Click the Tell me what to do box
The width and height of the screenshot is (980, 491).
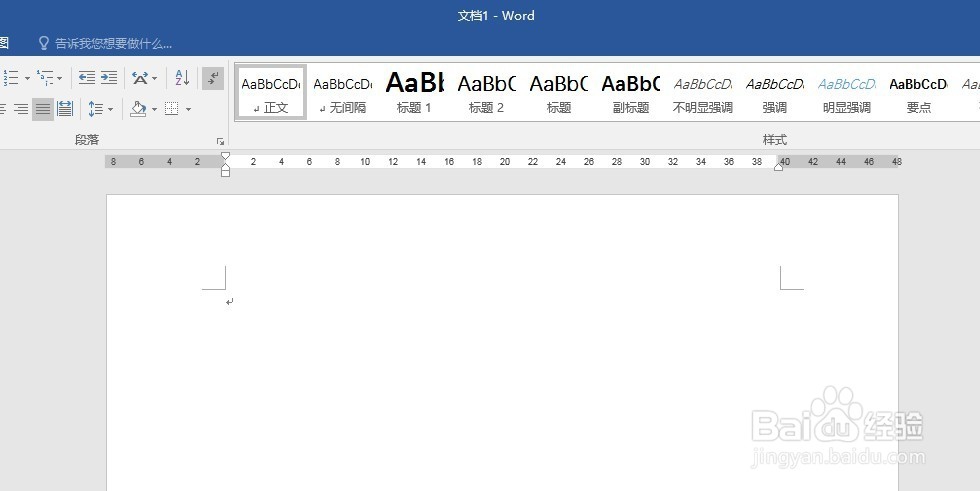(x=113, y=44)
